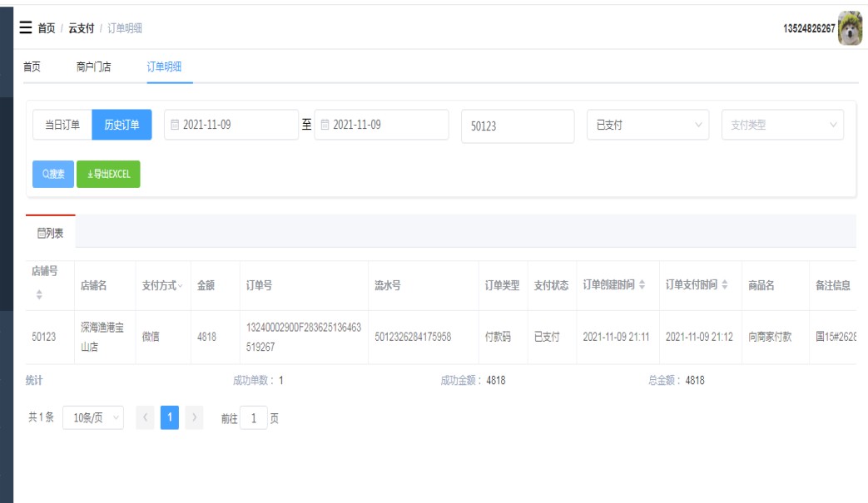Image resolution: width=868 pixels, height=503 pixels.
Task: Switch to the 首页 tab
Action: point(32,67)
